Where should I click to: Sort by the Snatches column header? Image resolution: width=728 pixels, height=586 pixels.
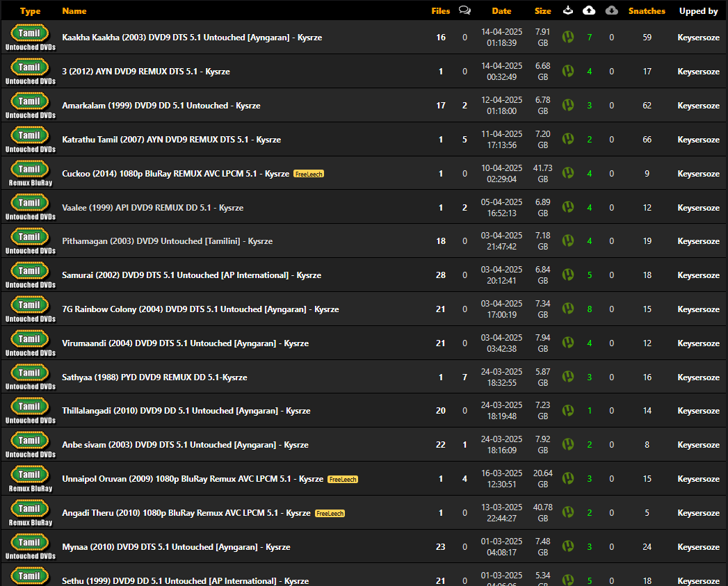click(x=647, y=11)
